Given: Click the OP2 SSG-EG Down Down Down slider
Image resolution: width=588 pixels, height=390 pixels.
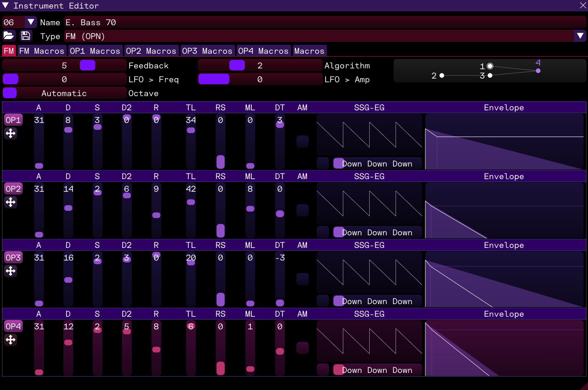Looking at the screenshot, I should pos(377,232).
